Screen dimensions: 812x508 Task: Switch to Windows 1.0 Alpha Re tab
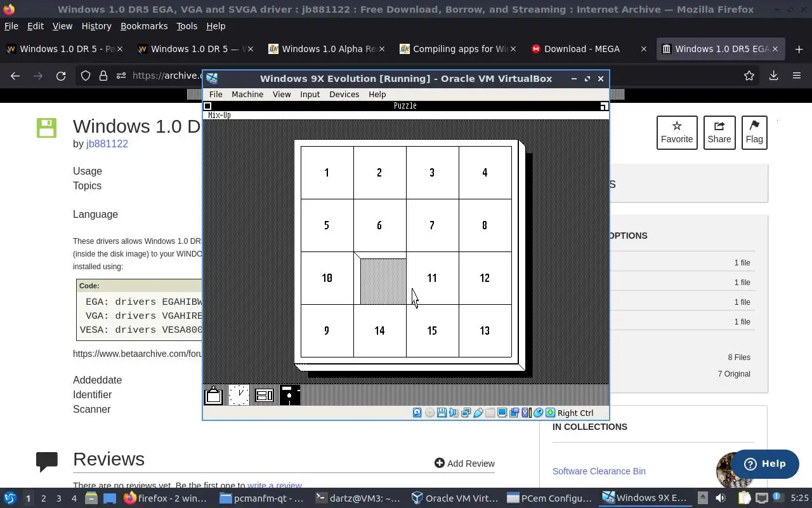pyautogui.click(x=327, y=49)
